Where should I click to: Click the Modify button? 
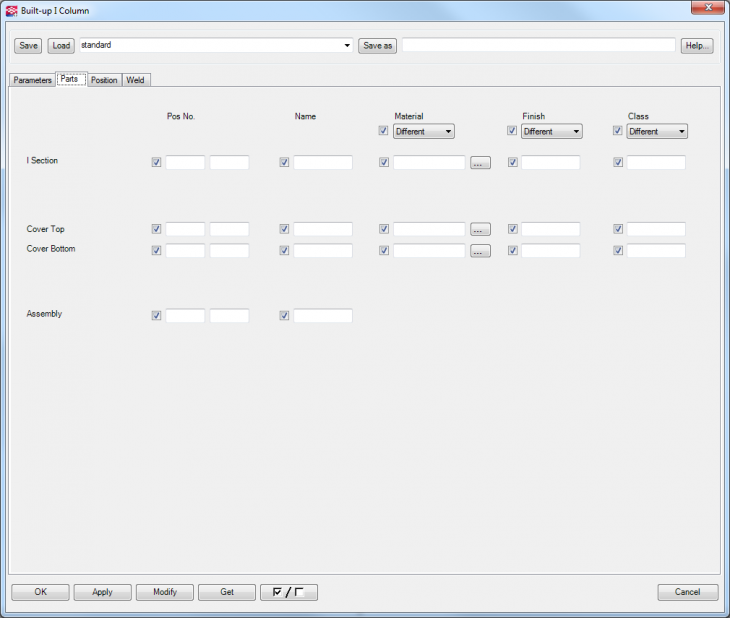(x=165, y=592)
